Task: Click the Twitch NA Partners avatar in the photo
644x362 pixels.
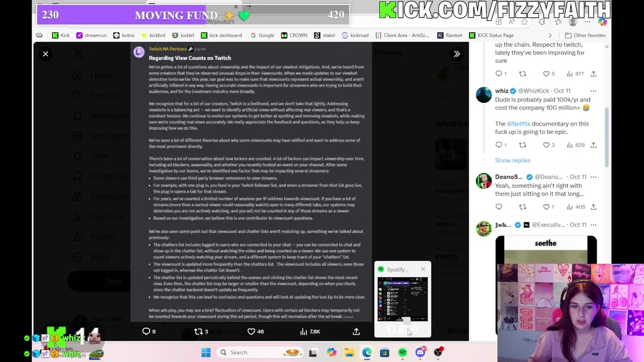Action: point(139,53)
